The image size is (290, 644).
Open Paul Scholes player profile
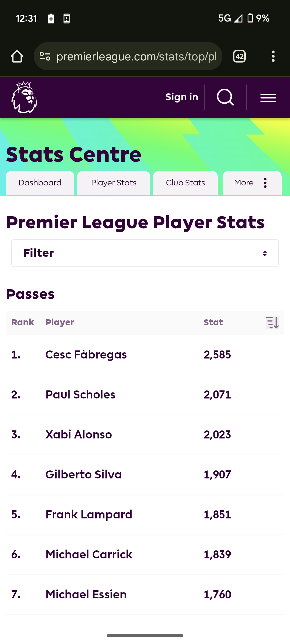pyautogui.click(x=80, y=395)
